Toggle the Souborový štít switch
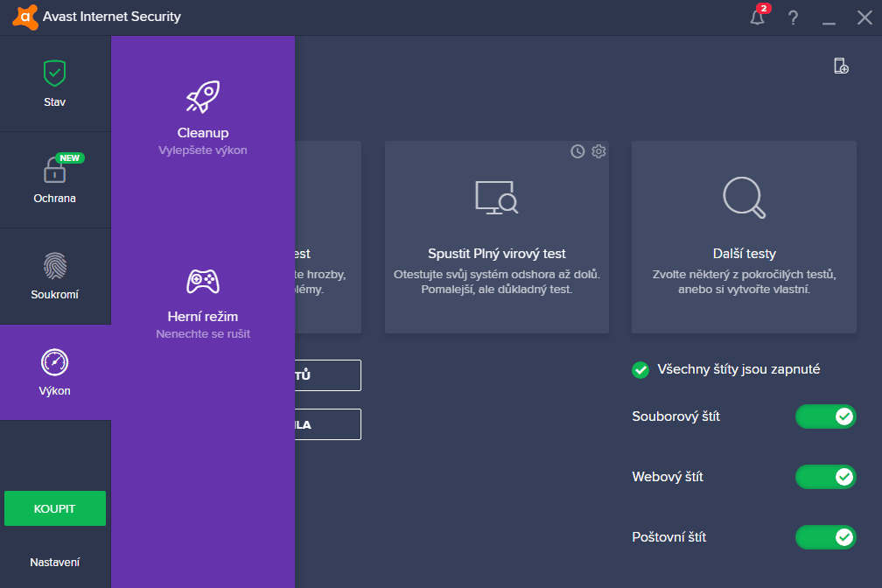The width and height of the screenshot is (882, 588). click(826, 416)
